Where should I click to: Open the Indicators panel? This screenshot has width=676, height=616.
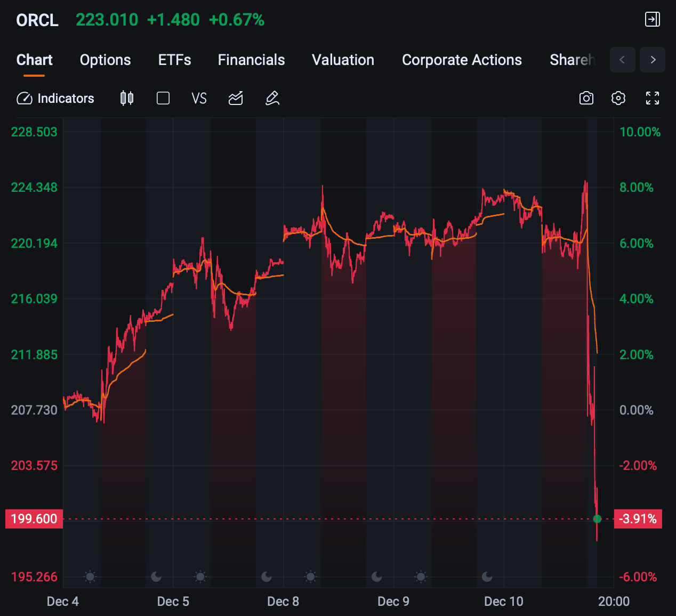(55, 99)
